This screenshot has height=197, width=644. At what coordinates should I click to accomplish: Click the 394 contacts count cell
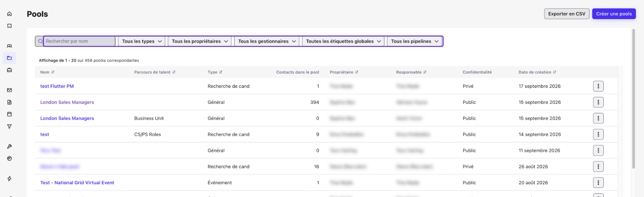pos(315,102)
